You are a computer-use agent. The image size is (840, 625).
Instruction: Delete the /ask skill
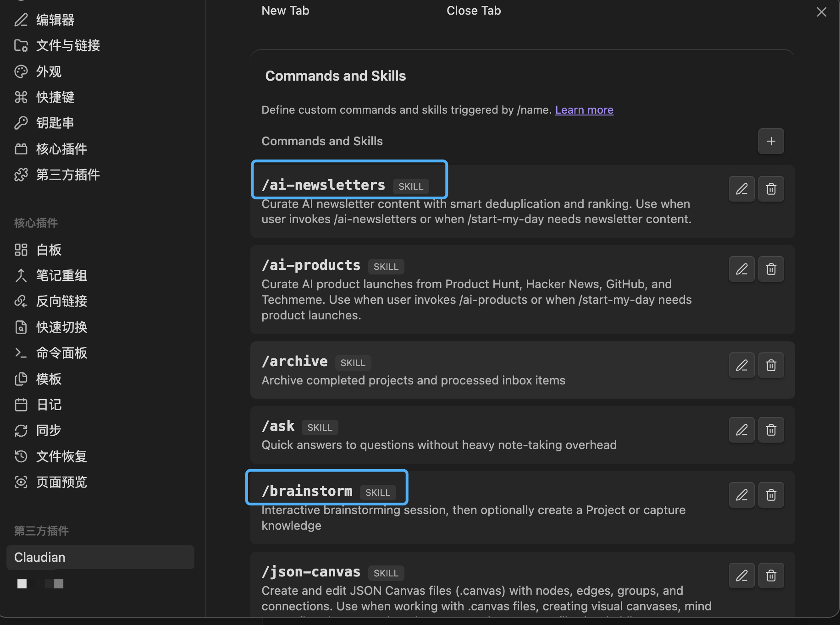point(771,430)
